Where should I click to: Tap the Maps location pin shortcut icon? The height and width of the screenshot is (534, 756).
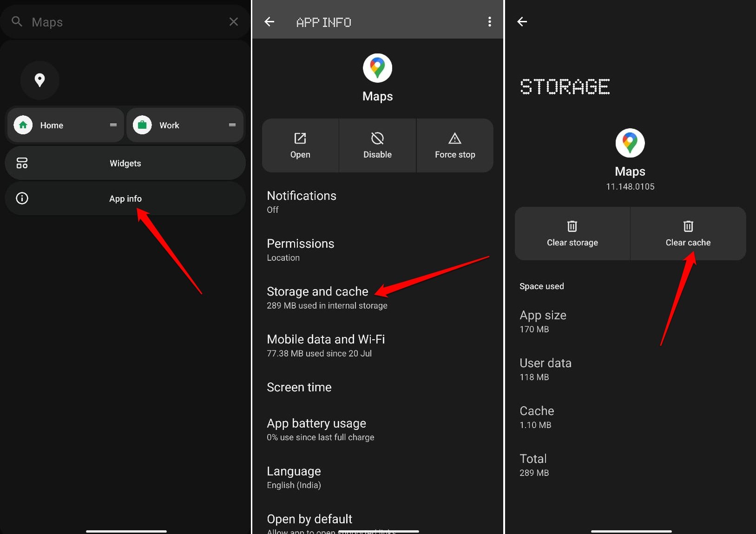click(40, 80)
